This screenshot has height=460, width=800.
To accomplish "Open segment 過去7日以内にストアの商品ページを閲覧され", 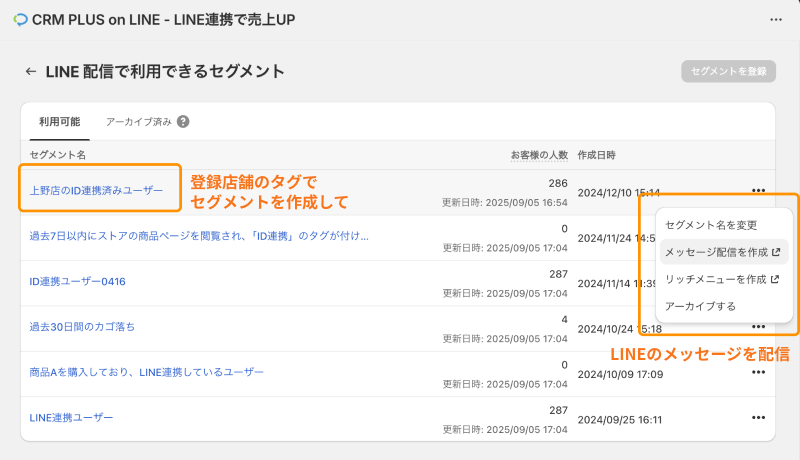I will tap(199, 236).
